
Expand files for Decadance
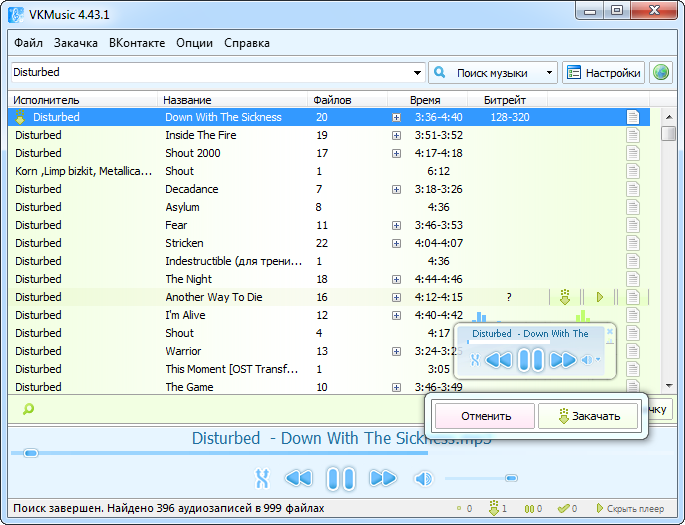pyautogui.click(x=396, y=190)
